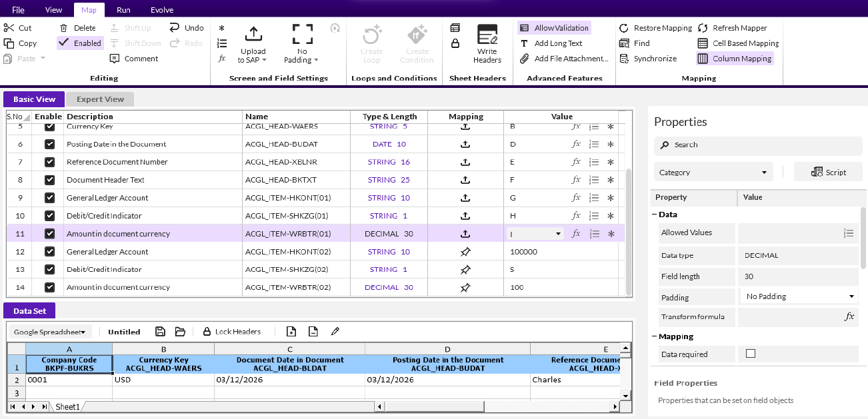Click the Cut scissors icon
The height and width of the screenshot is (419, 868).
coord(9,28)
